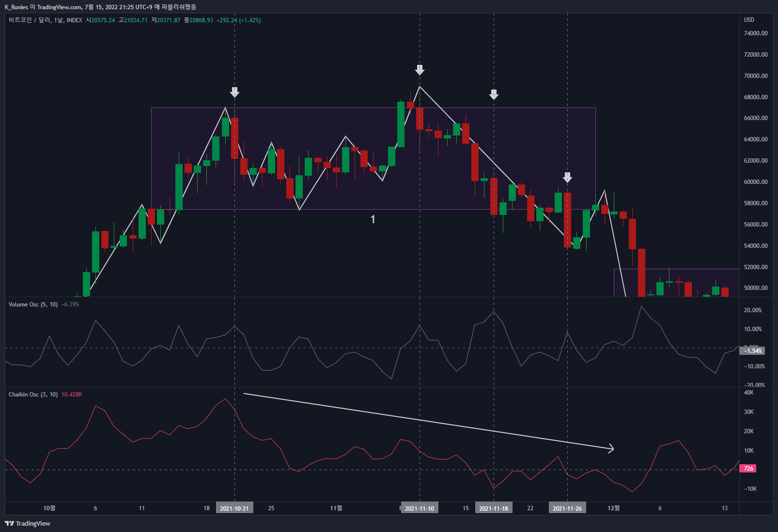Click the pink 726 Chaikin value tag
The height and width of the screenshot is (532, 778).
748,469
